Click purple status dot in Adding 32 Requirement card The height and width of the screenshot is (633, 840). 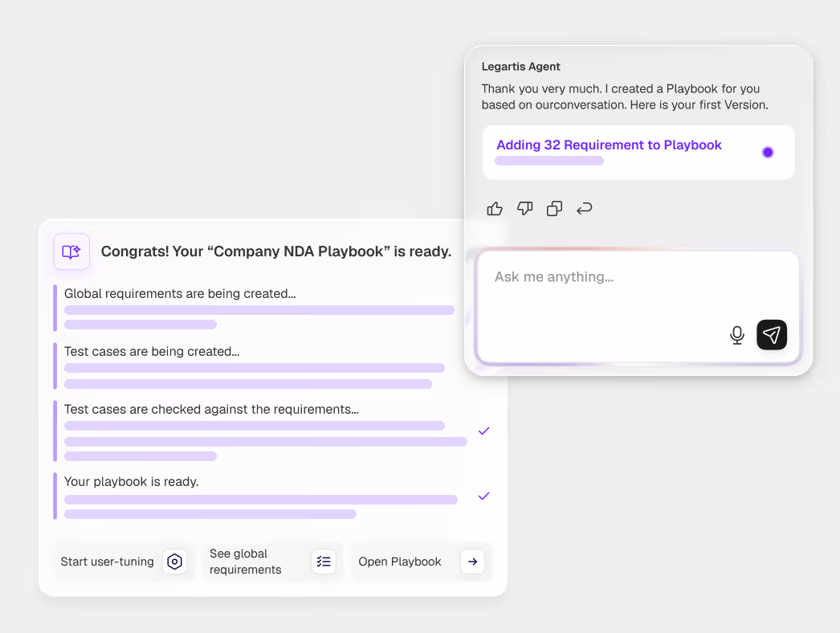click(768, 152)
